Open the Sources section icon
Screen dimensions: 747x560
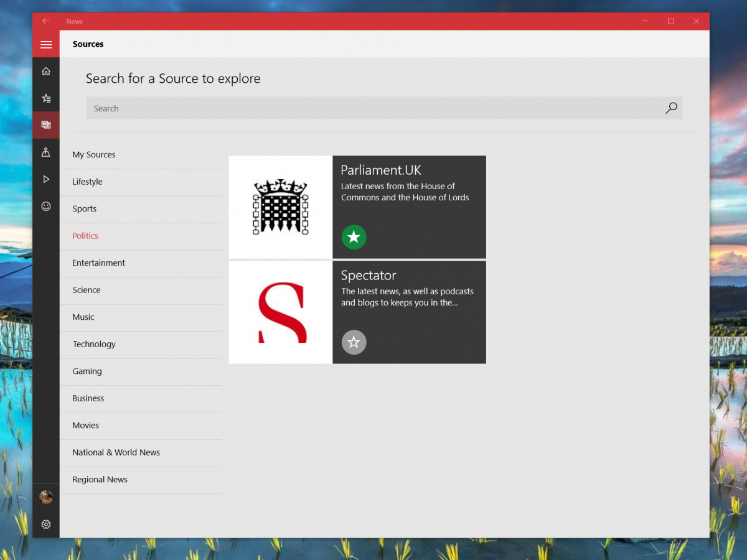[x=46, y=124]
